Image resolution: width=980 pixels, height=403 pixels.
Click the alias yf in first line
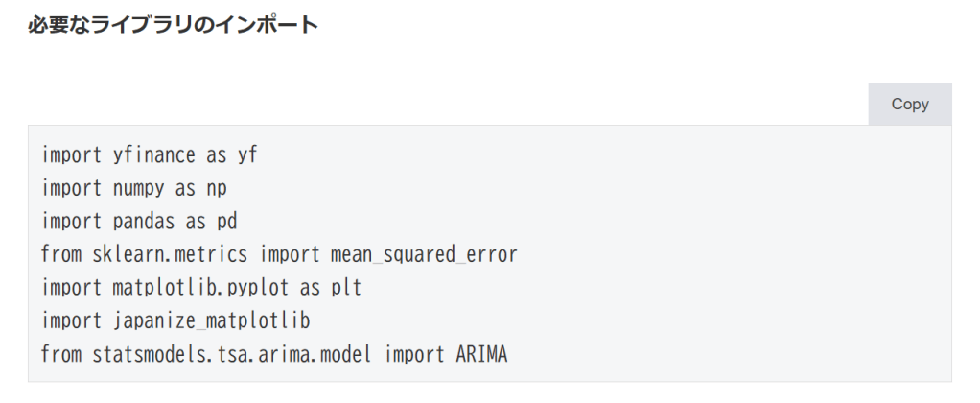pos(246,154)
